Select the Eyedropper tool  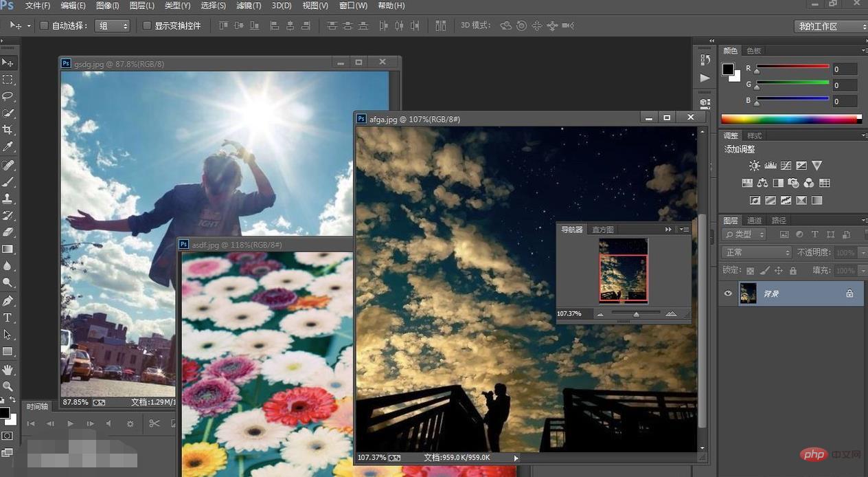8,147
